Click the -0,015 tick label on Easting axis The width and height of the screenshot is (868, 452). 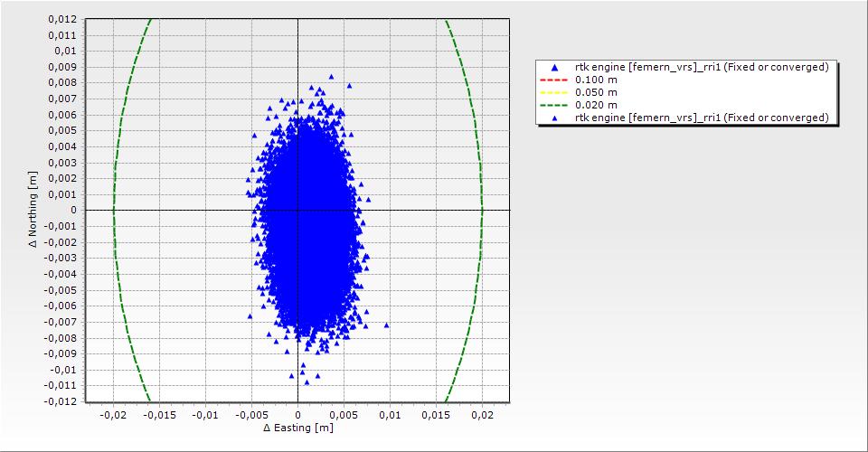click(159, 415)
